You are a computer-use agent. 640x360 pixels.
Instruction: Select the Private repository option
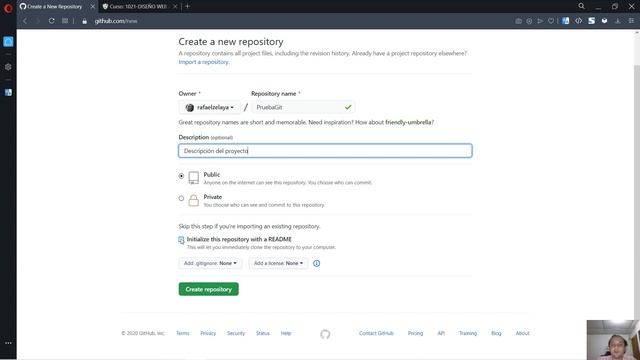tap(181, 198)
